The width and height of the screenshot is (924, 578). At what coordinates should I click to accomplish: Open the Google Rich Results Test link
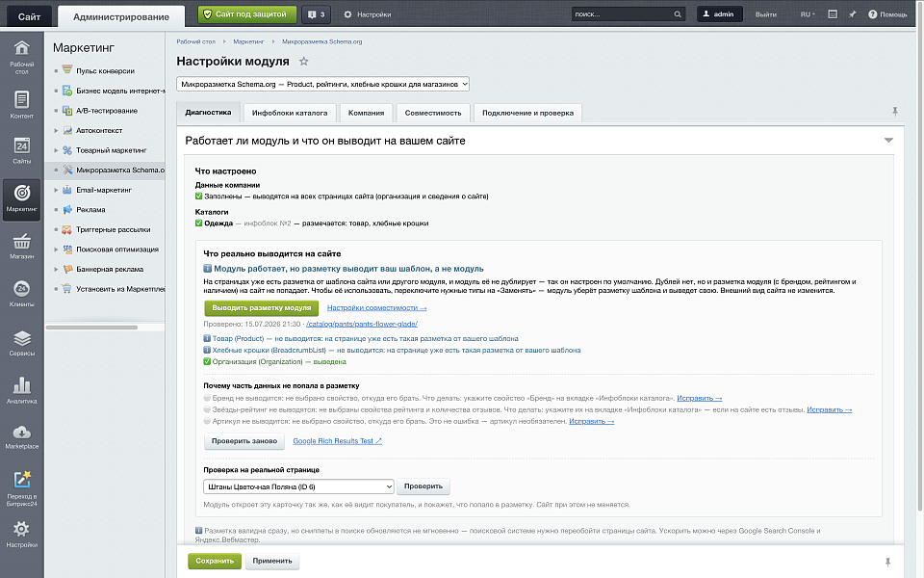tap(337, 441)
